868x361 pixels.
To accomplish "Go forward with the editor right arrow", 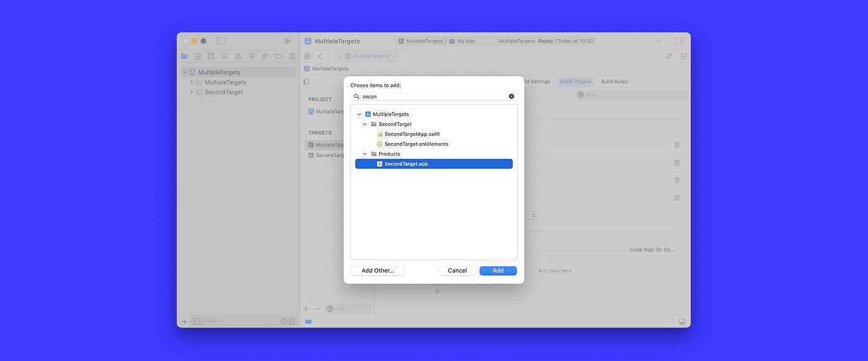I will (x=329, y=56).
